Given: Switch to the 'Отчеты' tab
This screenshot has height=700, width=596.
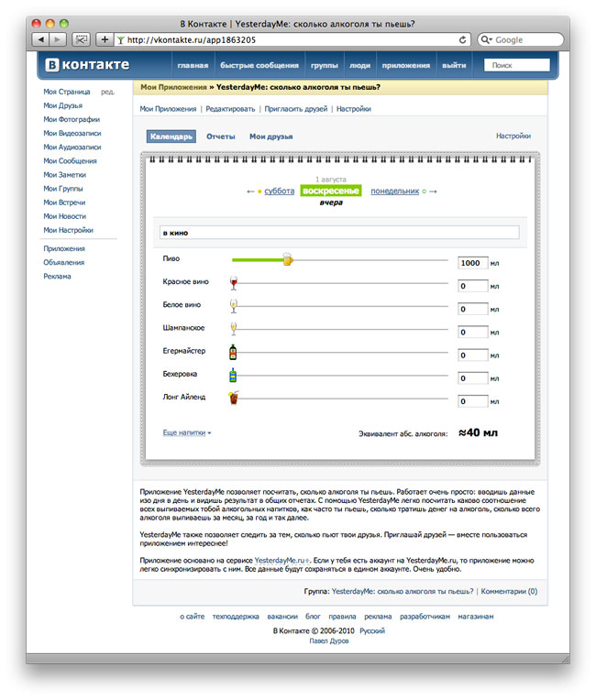Looking at the screenshot, I should click(221, 137).
